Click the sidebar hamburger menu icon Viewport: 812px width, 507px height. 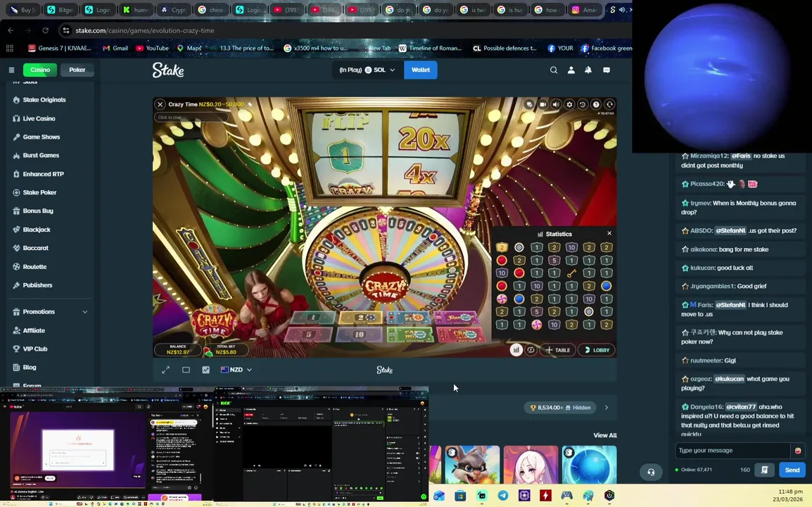tap(11, 70)
